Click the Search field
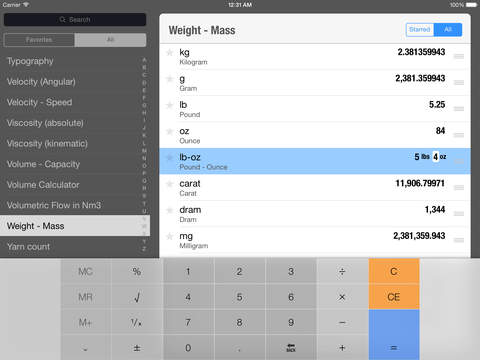The image size is (480, 360). tap(75, 20)
